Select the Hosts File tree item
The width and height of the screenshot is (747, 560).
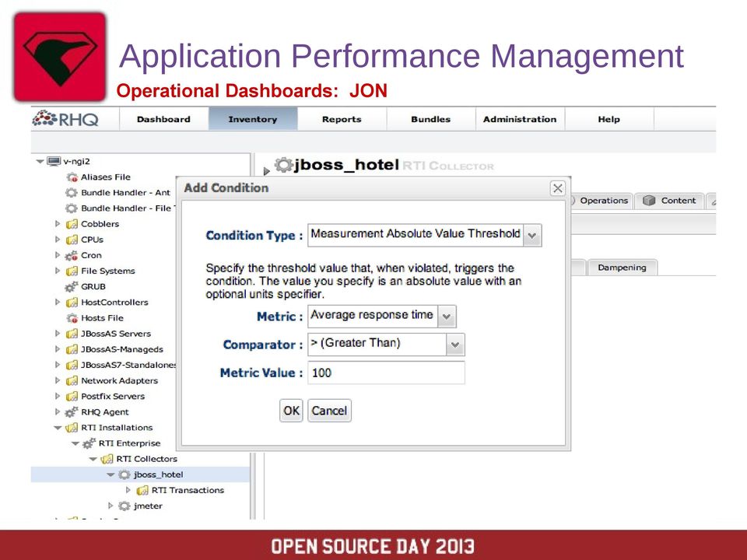[x=102, y=318]
